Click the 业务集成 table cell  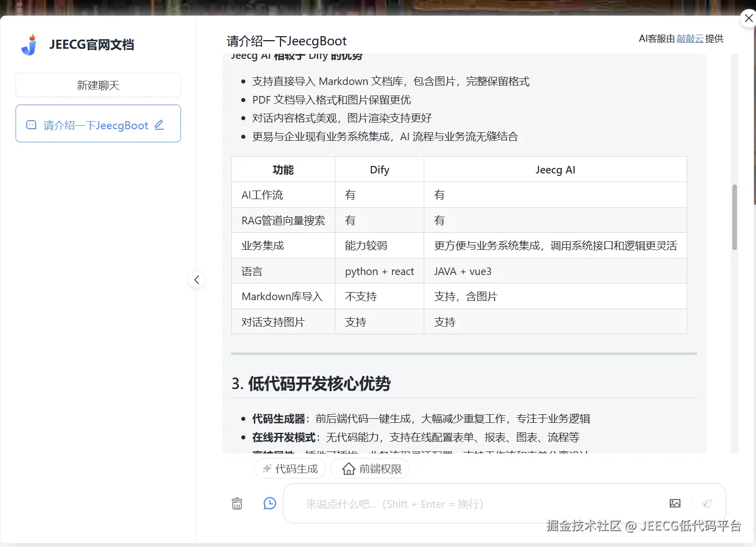pos(283,245)
